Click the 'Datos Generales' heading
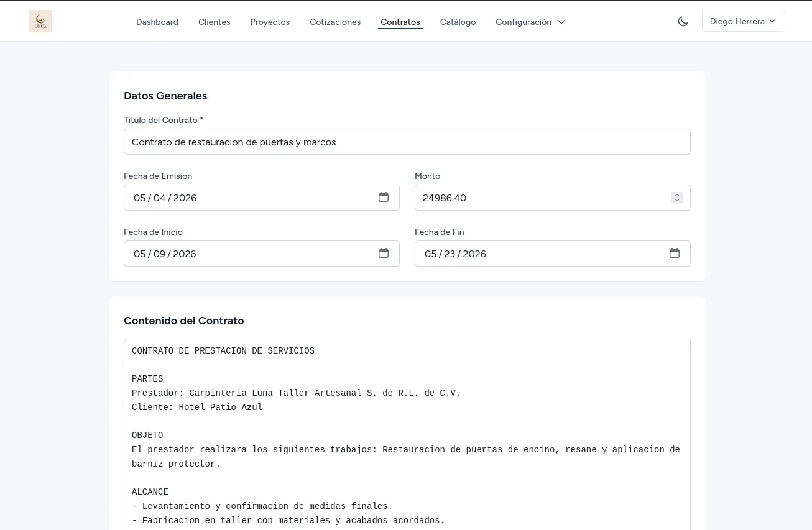This screenshot has width=812, height=530. 165,96
